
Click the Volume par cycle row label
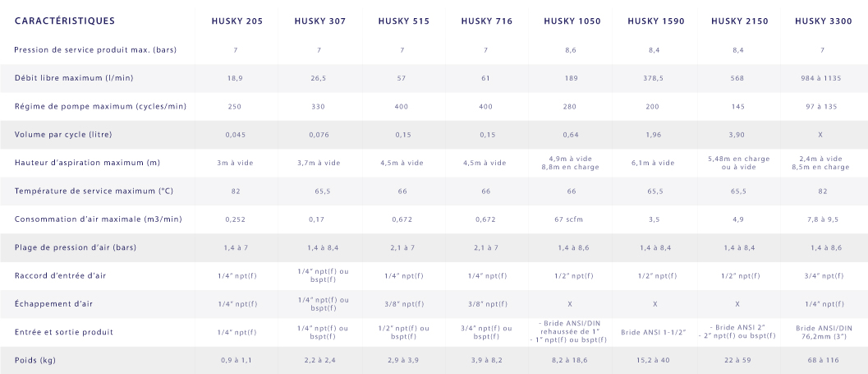coord(64,135)
